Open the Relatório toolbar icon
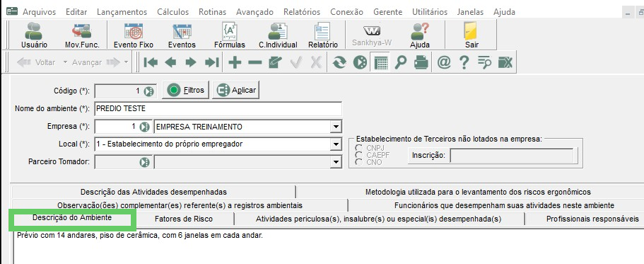The height and width of the screenshot is (264, 644). [x=323, y=35]
